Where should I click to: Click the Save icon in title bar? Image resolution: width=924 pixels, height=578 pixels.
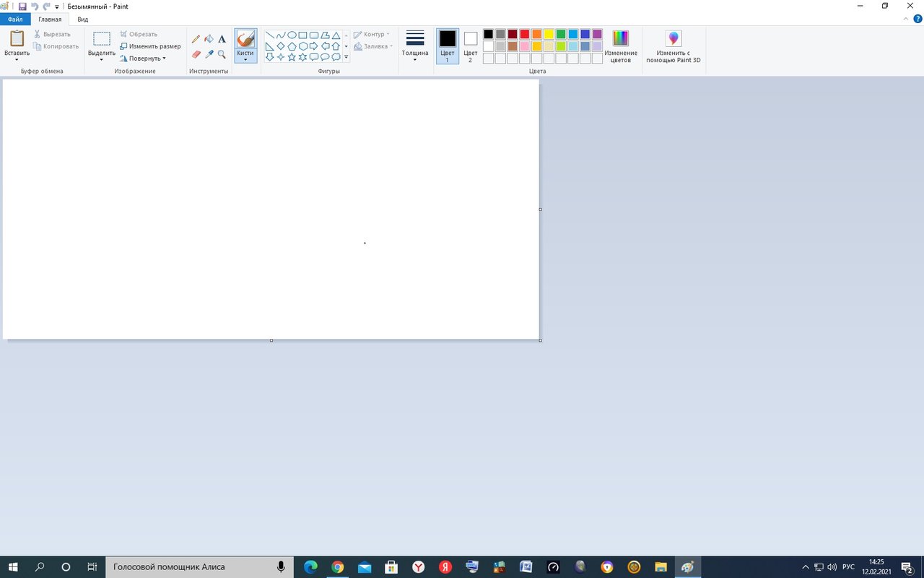[22, 7]
